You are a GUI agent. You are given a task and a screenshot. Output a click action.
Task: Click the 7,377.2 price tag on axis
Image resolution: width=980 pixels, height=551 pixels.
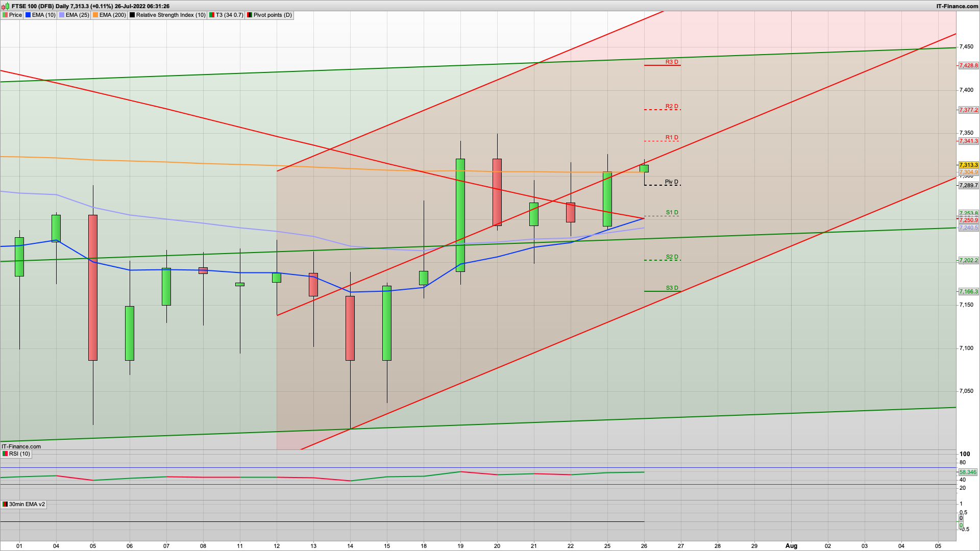coord(968,110)
